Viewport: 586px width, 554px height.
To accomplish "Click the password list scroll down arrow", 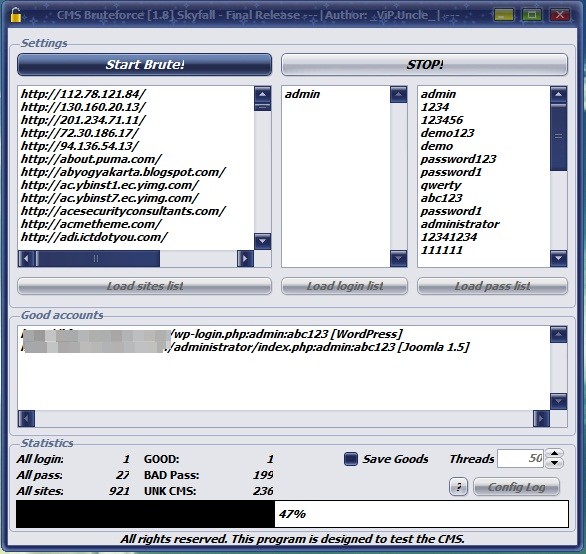I will [x=558, y=259].
